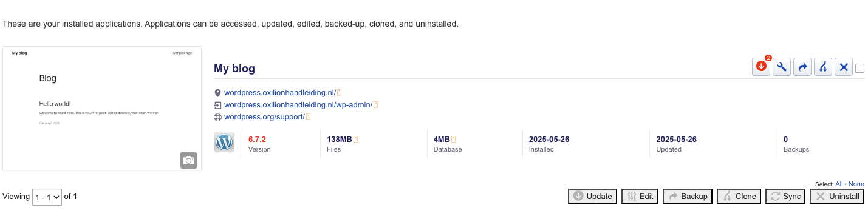Click the clone fork icon for My blog
Image resolution: width=868 pixels, height=222 pixels.
pos(823,67)
